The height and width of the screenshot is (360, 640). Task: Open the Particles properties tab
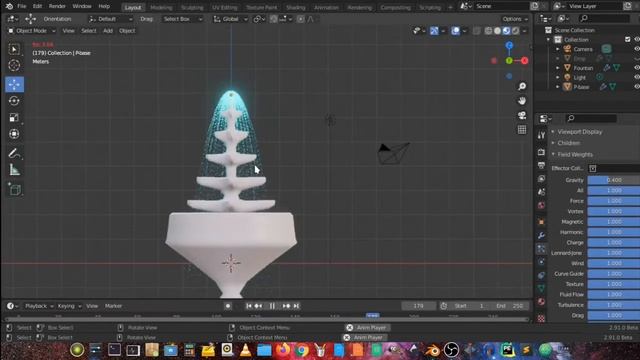click(541, 249)
